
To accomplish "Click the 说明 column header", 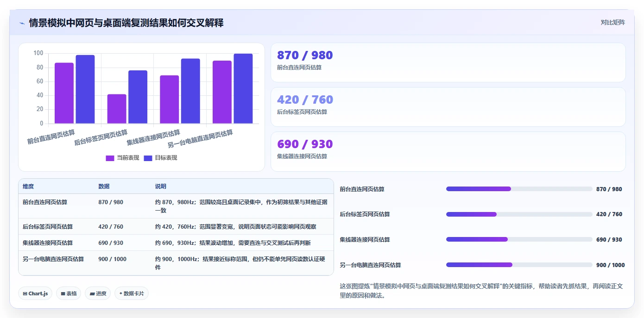I will (x=161, y=187).
